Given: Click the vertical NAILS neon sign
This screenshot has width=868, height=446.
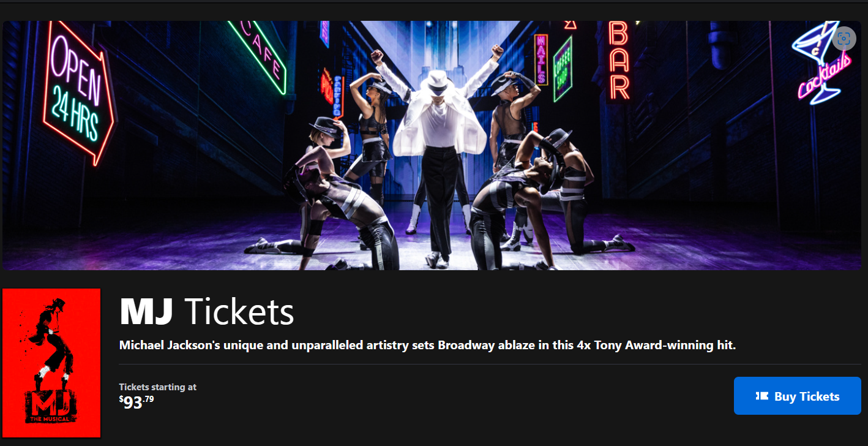Looking at the screenshot, I should 541,59.
